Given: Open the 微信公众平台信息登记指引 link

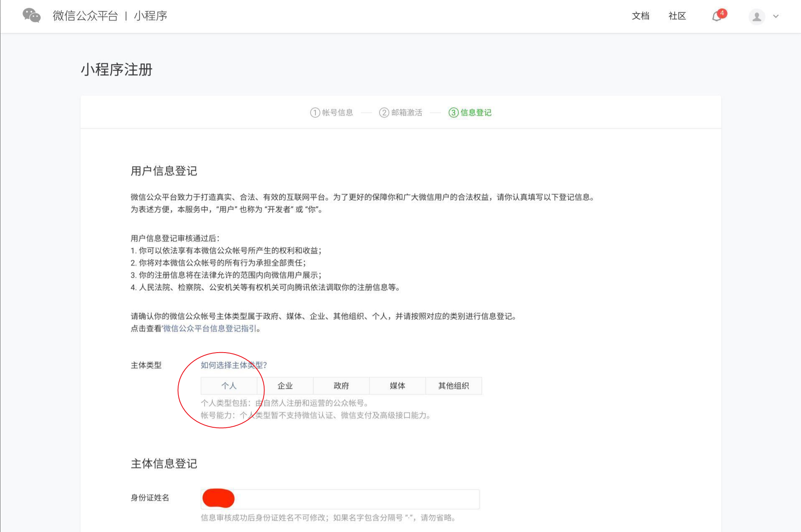Looking at the screenshot, I should (x=210, y=328).
